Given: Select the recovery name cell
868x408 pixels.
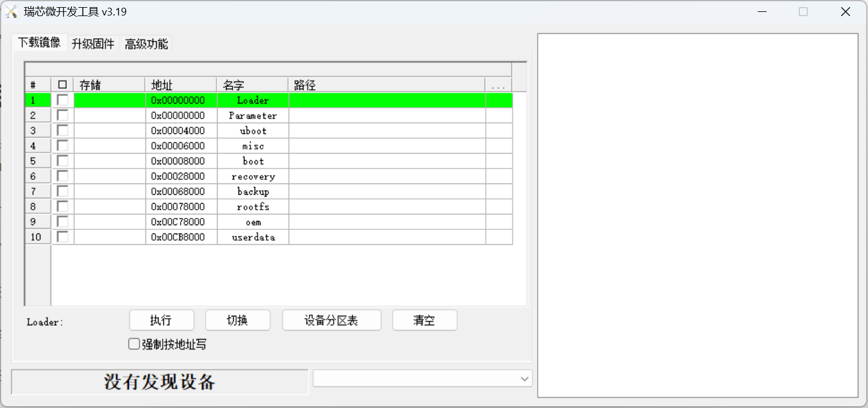Looking at the screenshot, I should coord(253,176).
